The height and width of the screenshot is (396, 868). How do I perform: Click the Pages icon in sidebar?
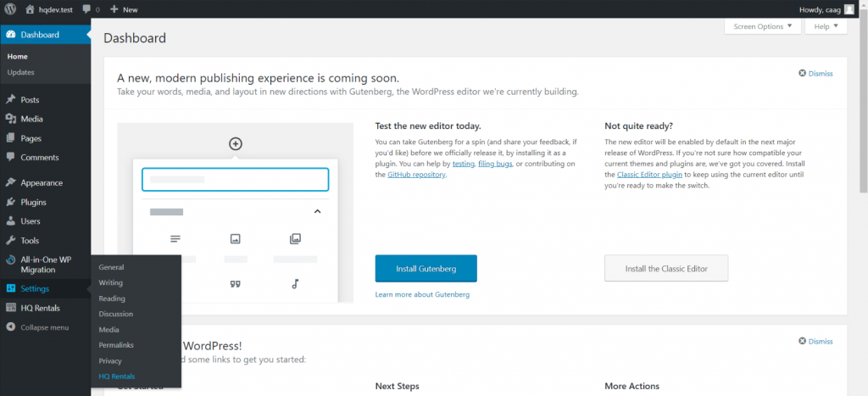(10, 138)
